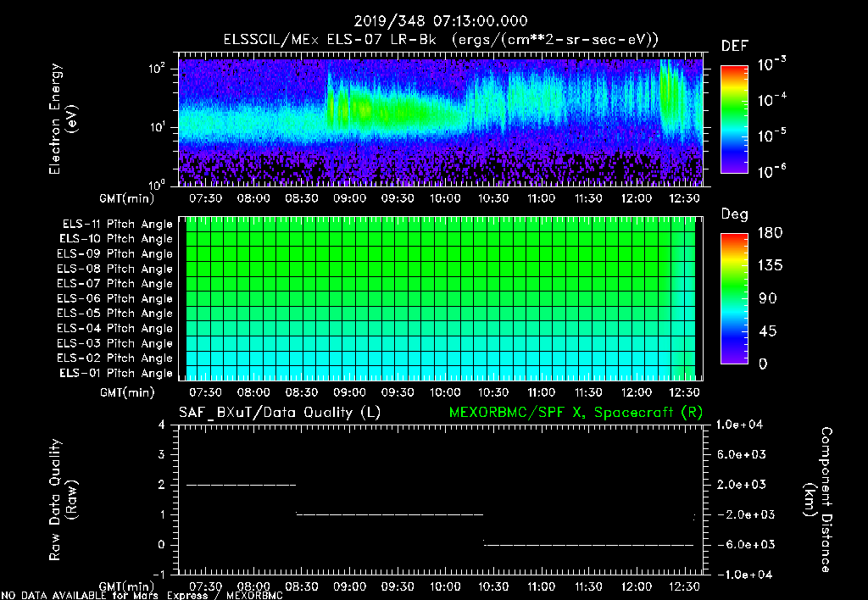Click the 10^-3 DEF scale value
This screenshot has width=868, height=600.
[771, 64]
